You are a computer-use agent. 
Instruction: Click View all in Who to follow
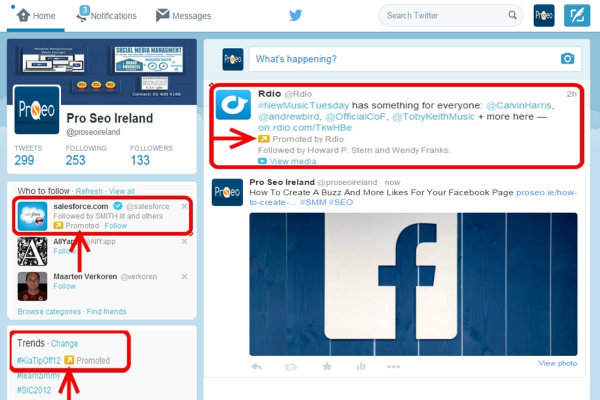tap(122, 191)
